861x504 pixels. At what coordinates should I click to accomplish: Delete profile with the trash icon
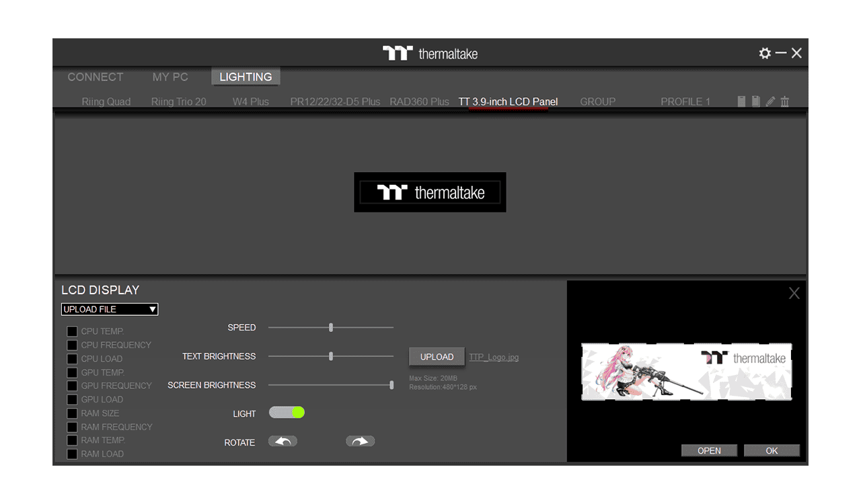(784, 101)
